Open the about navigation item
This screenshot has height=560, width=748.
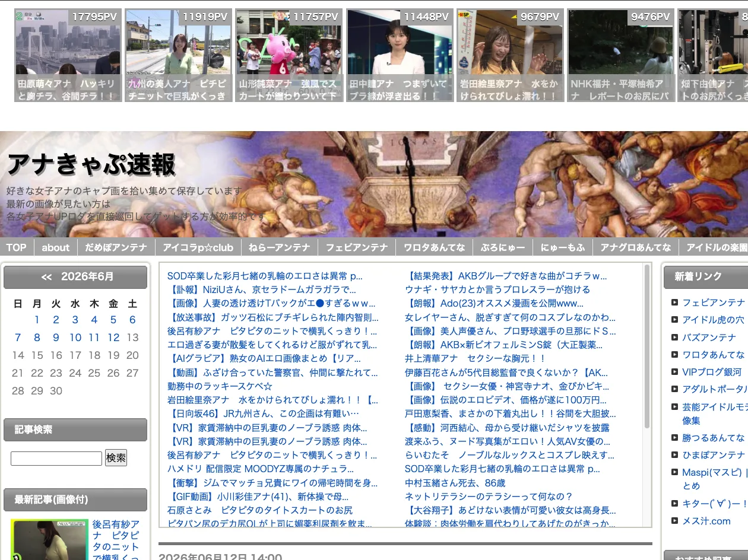coord(56,247)
